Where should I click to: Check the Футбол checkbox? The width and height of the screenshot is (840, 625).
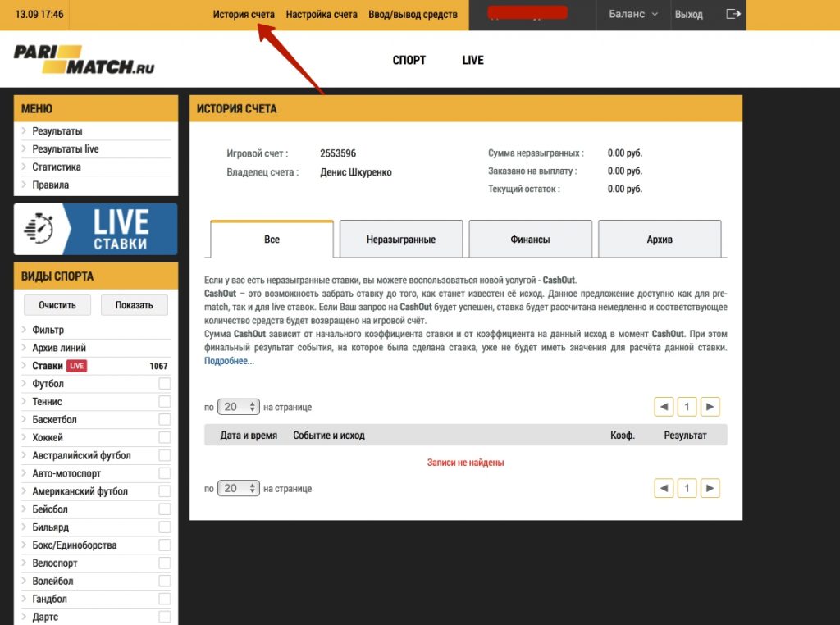pyautogui.click(x=165, y=384)
